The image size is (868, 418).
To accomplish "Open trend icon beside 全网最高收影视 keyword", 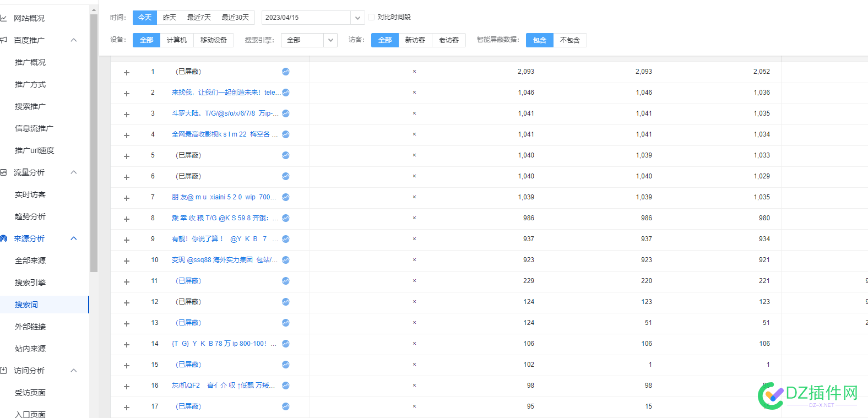I will pos(286,134).
